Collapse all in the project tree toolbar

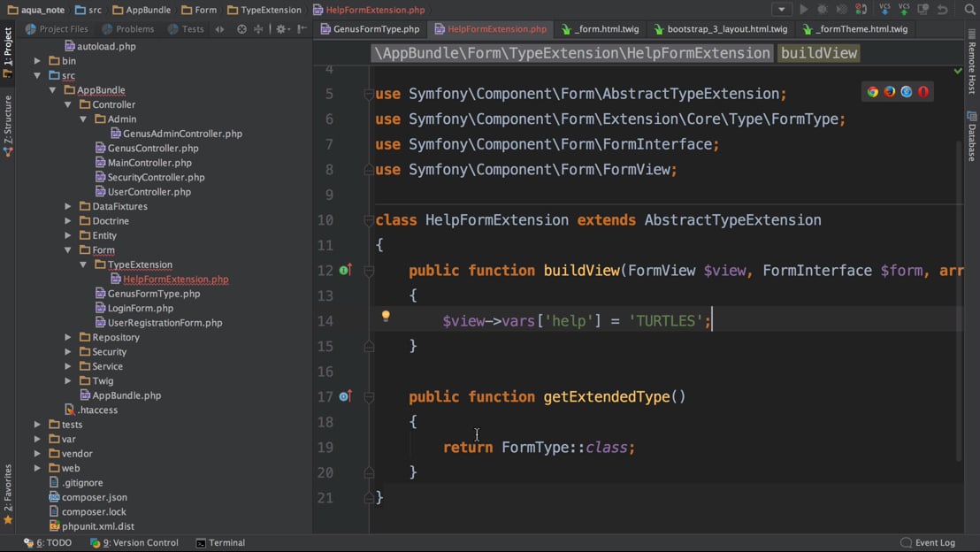point(258,29)
